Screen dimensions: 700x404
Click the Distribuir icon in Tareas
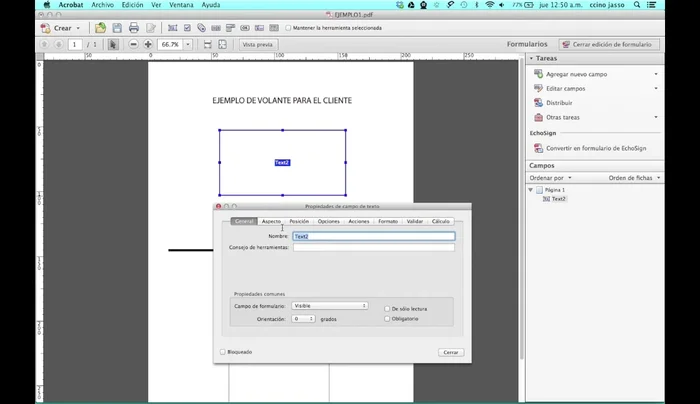point(539,103)
